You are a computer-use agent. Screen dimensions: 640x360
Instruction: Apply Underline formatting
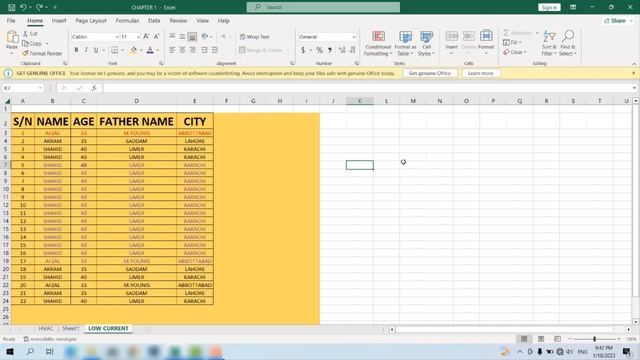[x=96, y=50]
